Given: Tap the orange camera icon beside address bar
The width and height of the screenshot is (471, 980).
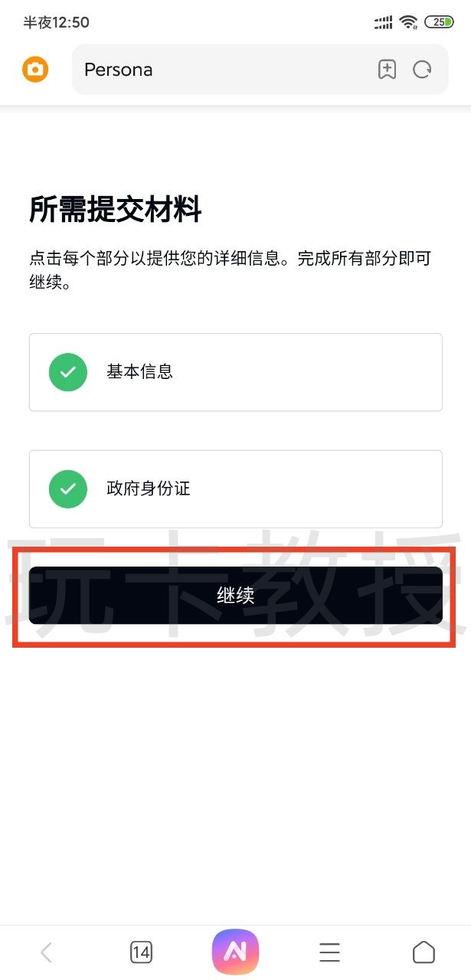Looking at the screenshot, I should 35,70.
